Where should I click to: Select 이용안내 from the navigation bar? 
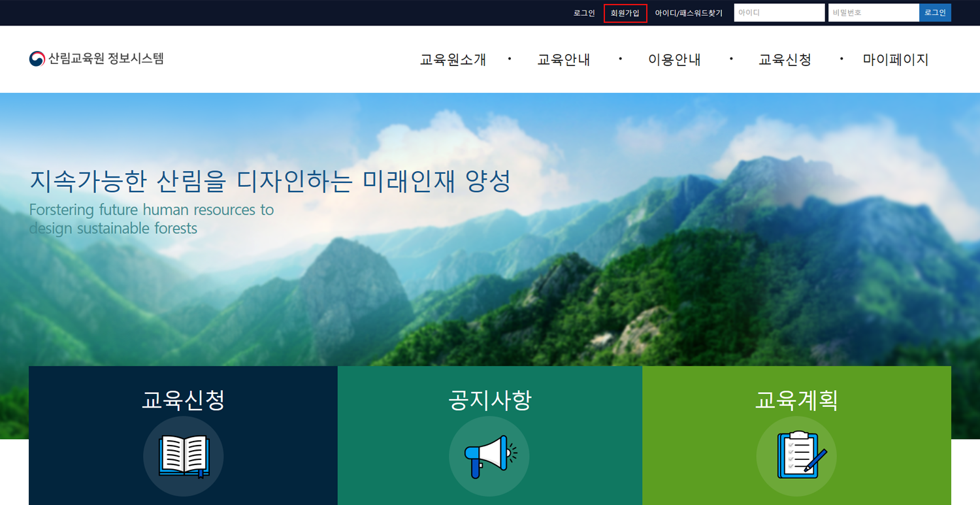pos(674,59)
